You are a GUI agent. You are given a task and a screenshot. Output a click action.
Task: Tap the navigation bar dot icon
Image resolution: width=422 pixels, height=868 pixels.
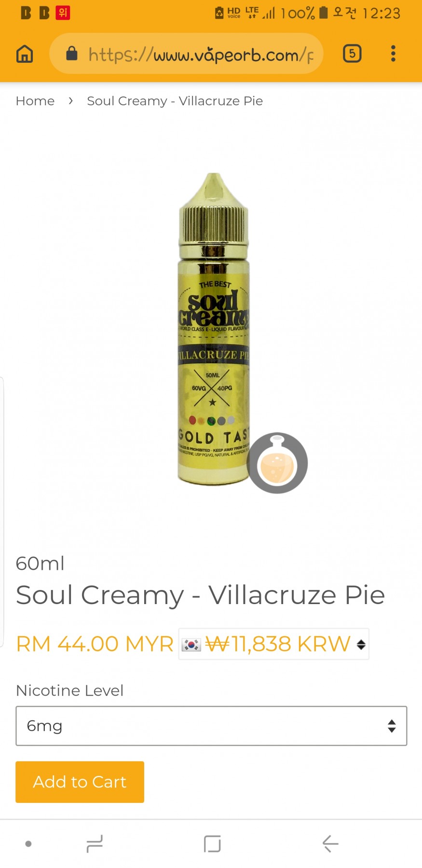tap(28, 843)
